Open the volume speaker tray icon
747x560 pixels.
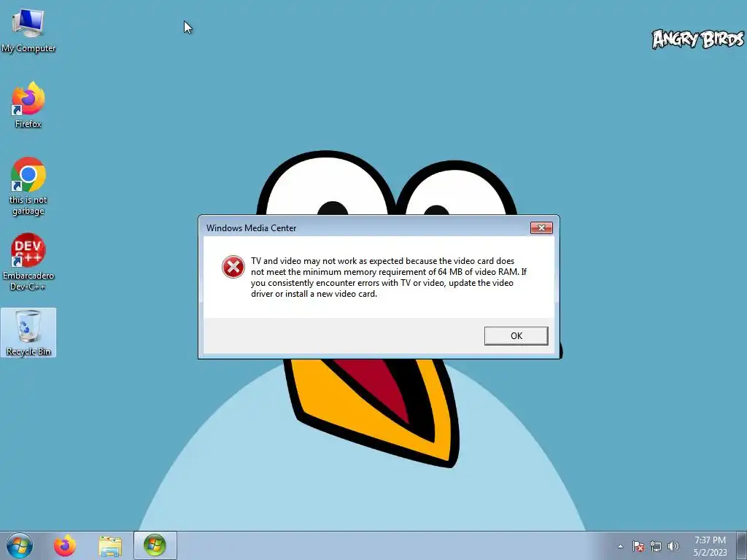pyautogui.click(x=673, y=546)
